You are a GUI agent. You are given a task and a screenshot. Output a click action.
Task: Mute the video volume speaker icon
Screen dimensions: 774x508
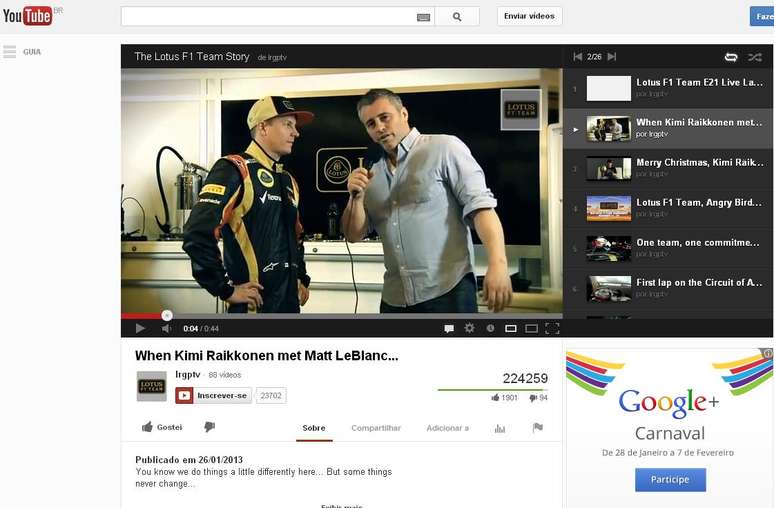tap(167, 328)
